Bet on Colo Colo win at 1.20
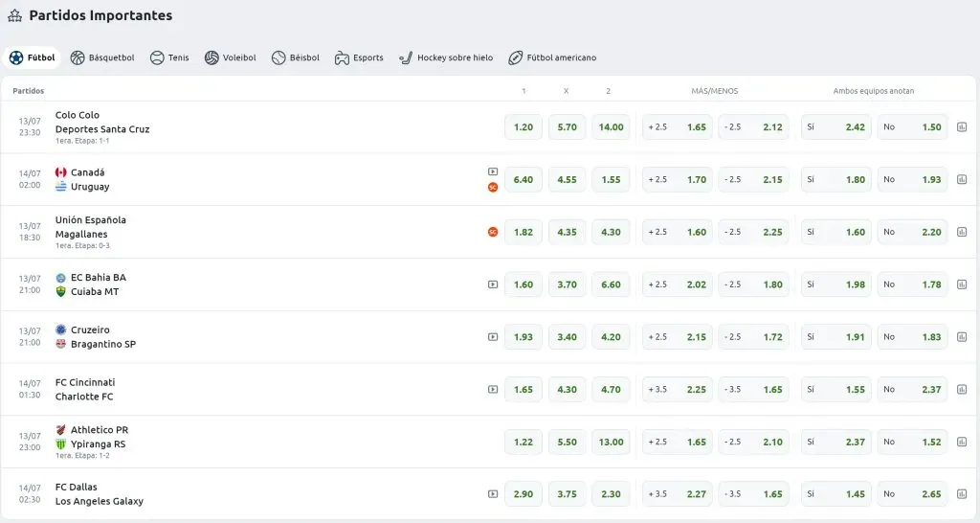980x523 pixels. point(523,127)
